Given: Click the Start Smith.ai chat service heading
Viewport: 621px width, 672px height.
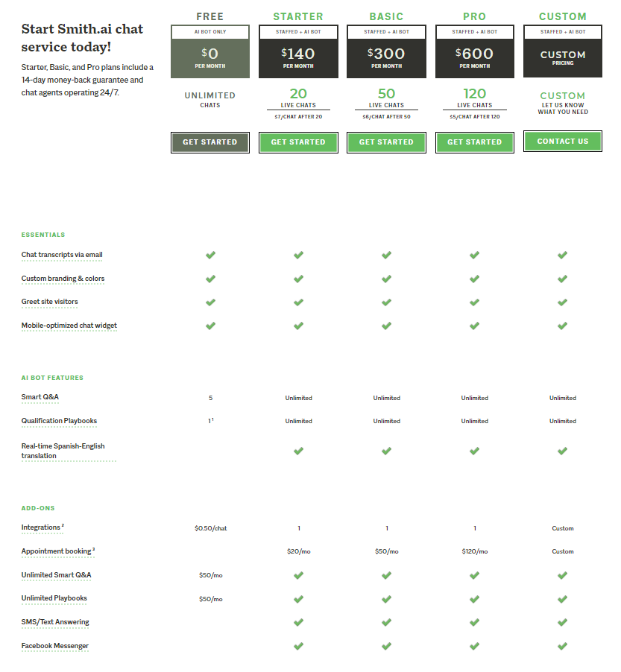Looking at the screenshot, I should tap(82, 38).
